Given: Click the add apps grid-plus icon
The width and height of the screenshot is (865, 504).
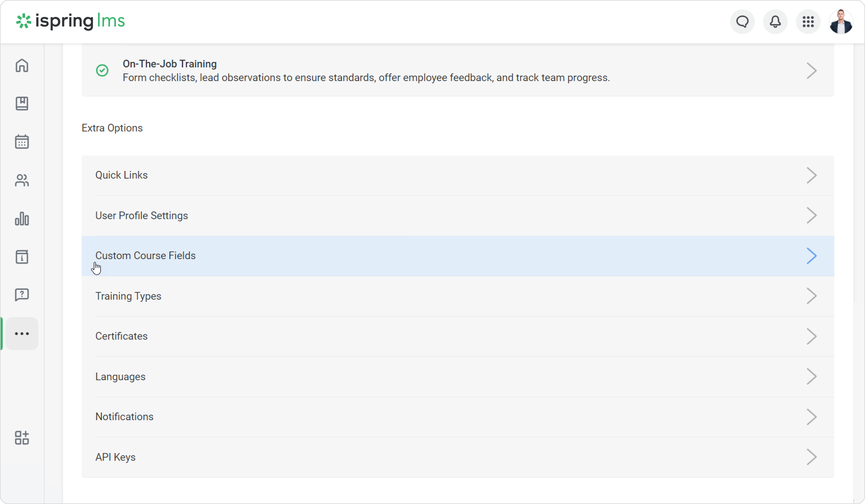Looking at the screenshot, I should [22, 438].
